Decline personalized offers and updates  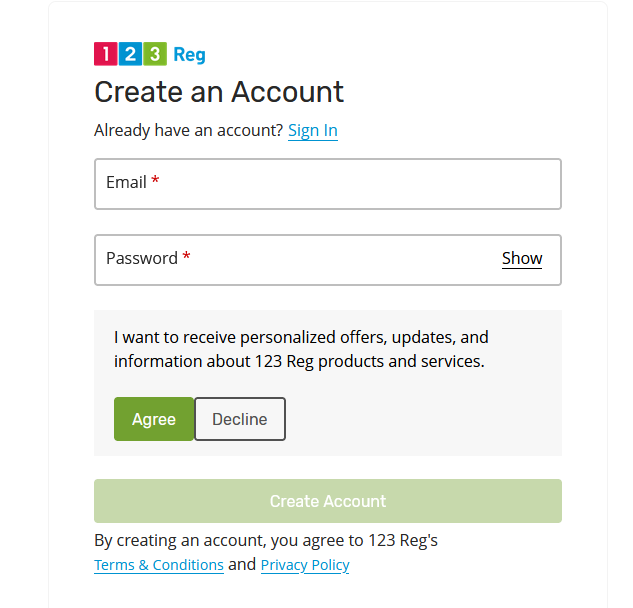click(240, 419)
